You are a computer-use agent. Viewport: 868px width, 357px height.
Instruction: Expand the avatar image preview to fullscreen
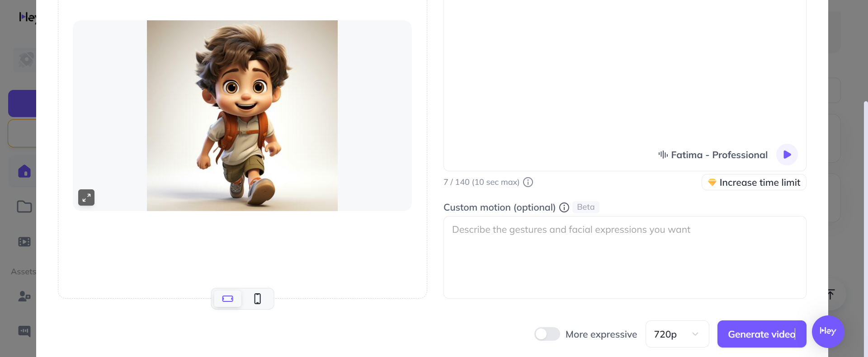(x=86, y=197)
